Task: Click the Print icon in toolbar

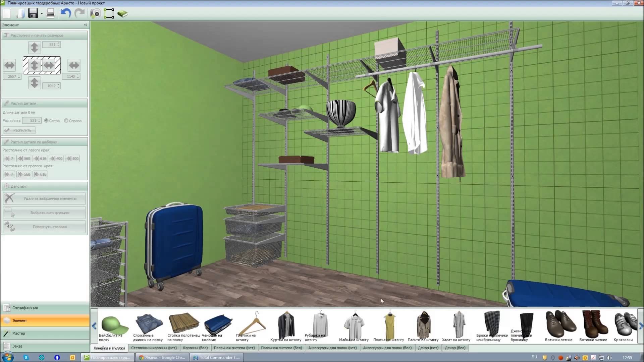Action: click(x=50, y=13)
